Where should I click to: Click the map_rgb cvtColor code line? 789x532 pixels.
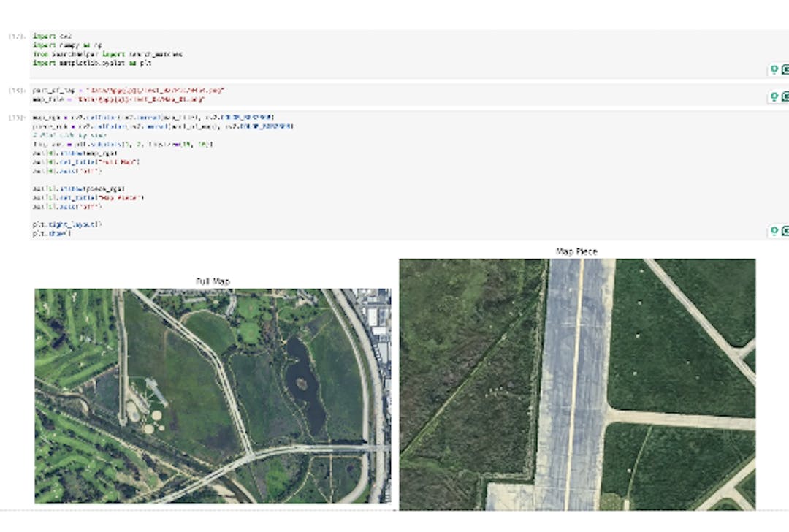pos(153,117)
